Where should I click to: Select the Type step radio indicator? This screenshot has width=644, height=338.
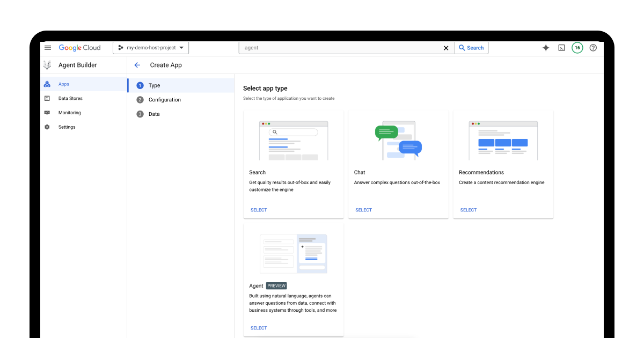point(140,85)
